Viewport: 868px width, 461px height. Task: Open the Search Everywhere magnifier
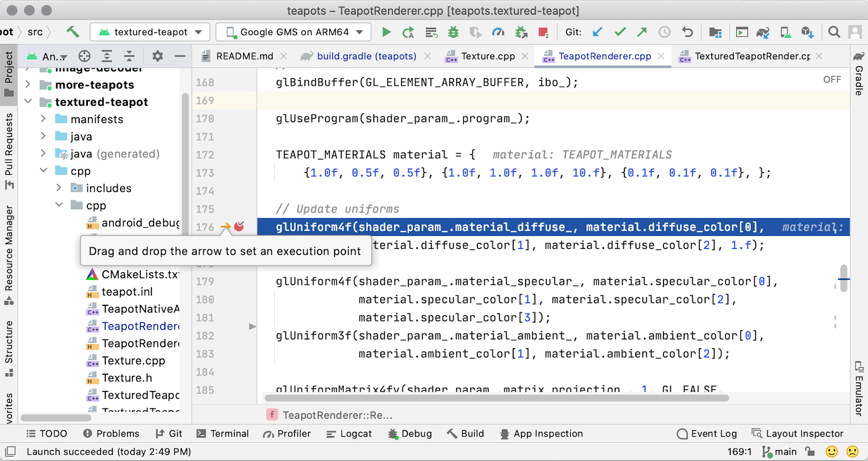tap(834, 32)
